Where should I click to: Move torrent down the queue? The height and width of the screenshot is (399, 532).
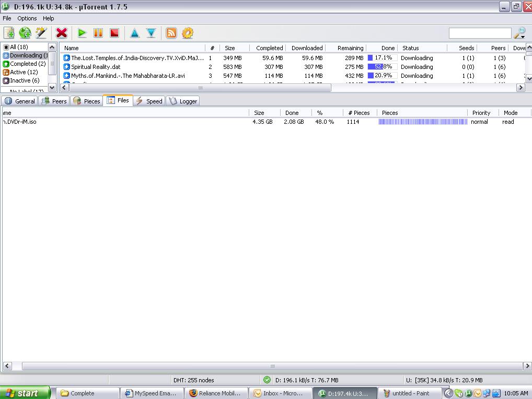pyautogui.click(x=151, y=33)
